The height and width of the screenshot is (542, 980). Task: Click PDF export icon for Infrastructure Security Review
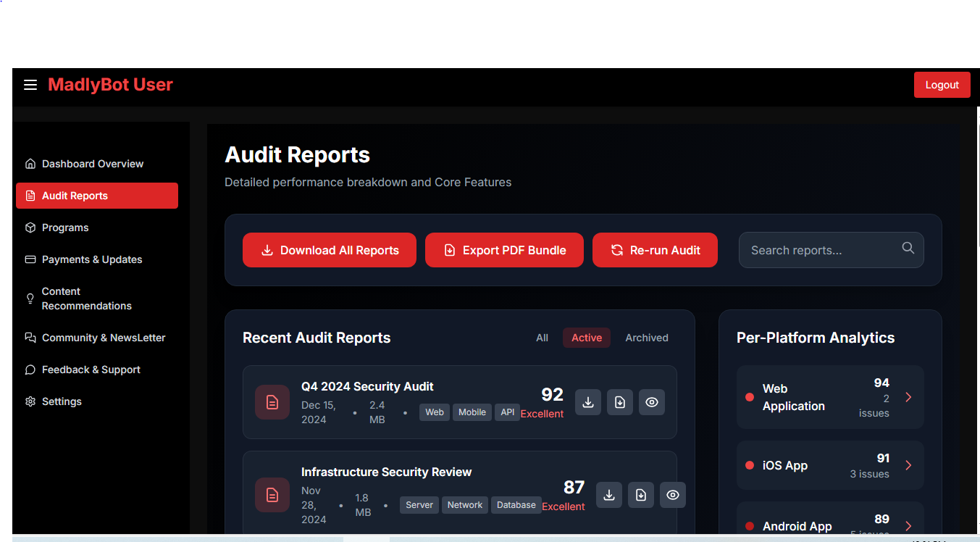tap(641, 495)
